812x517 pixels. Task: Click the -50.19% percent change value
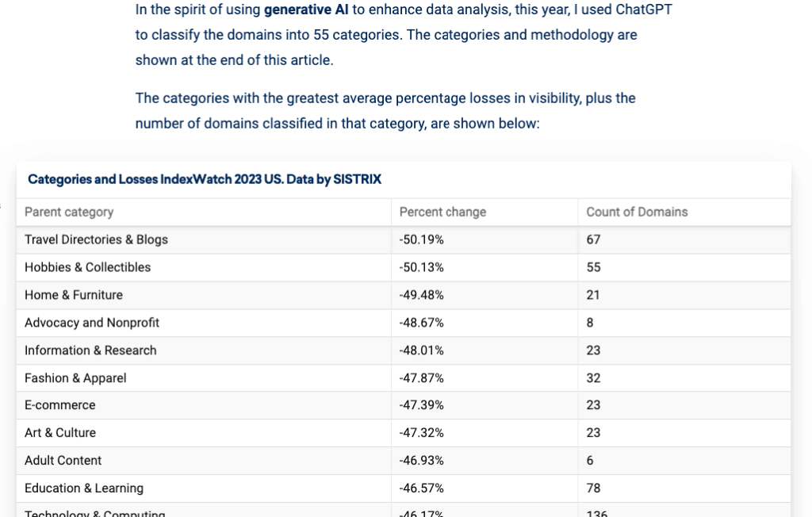click(x=422, y=239)
